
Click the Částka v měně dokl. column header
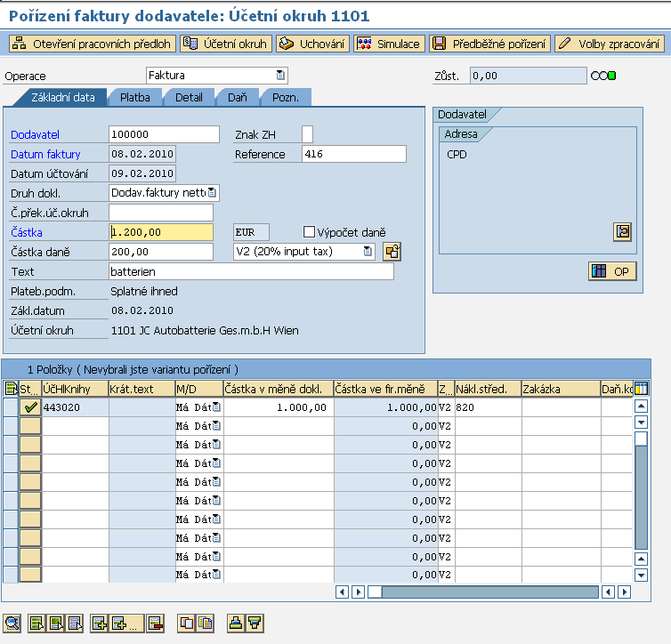(279, 389)
